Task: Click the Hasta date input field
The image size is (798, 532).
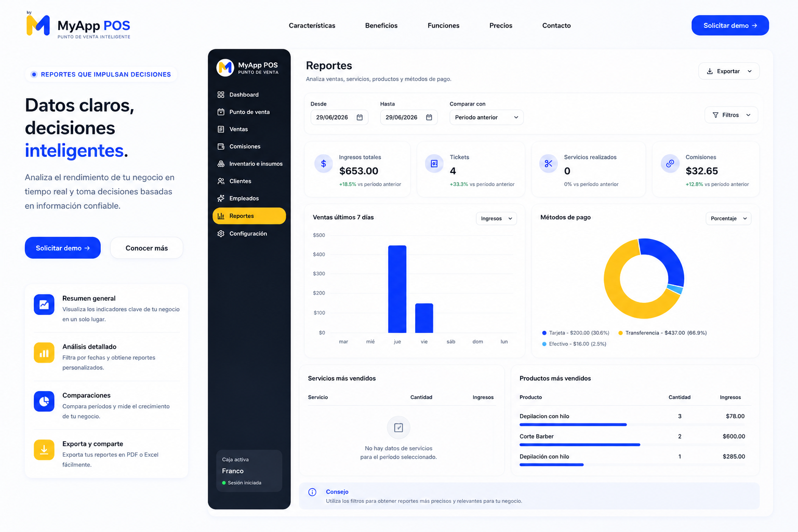Action: [409, 117]
